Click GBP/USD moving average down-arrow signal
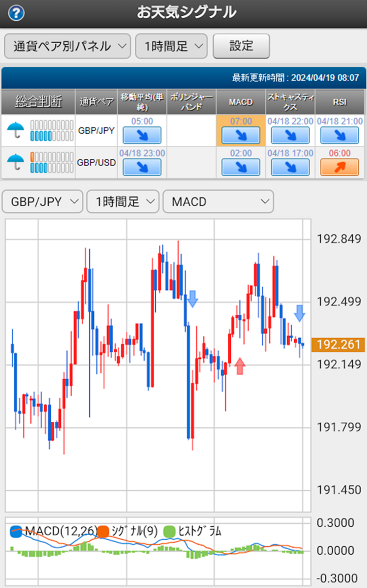367x588 pixels. pos(142,167)
